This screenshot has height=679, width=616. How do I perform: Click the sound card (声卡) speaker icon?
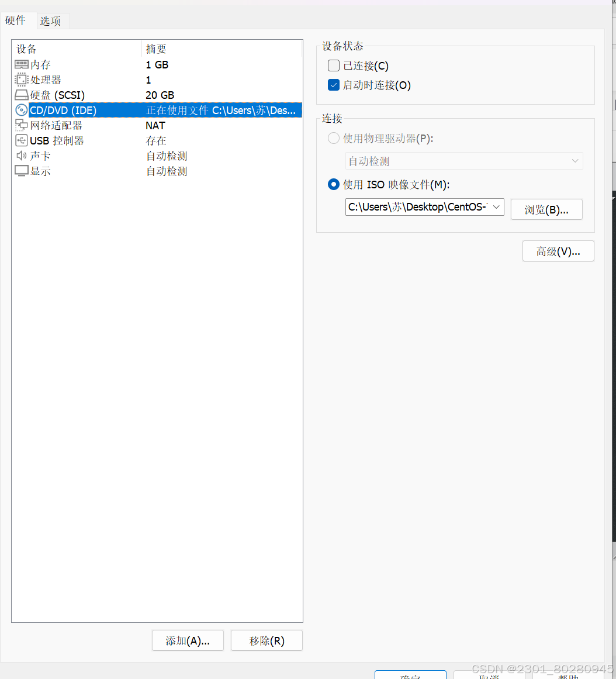coord(22,156)
